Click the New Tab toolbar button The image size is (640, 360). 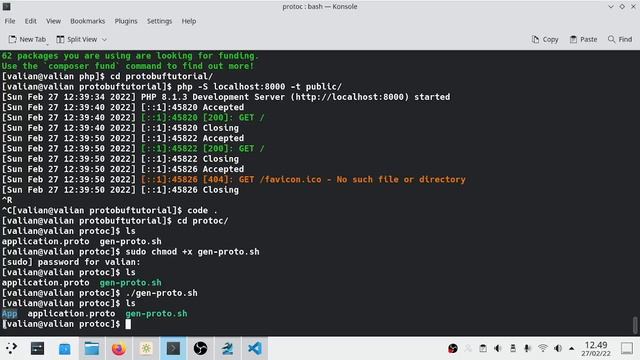tap(27, 39)
